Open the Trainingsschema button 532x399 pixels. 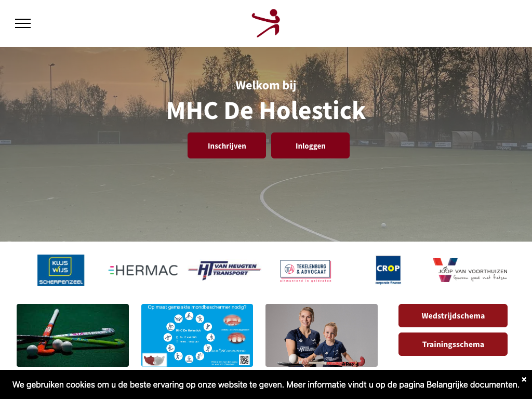(x=453, y=344)
